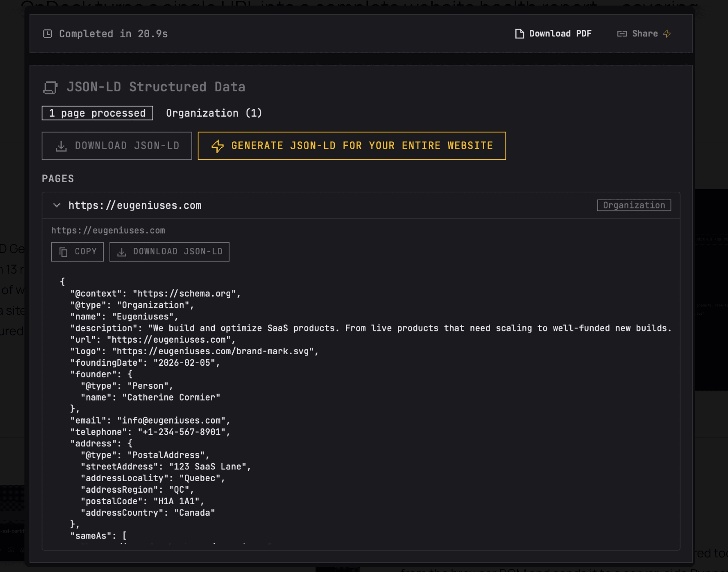Screen dimensions: 728x572
Task: Open the https://eugeniuses.com link
Action: pos(135,205)
